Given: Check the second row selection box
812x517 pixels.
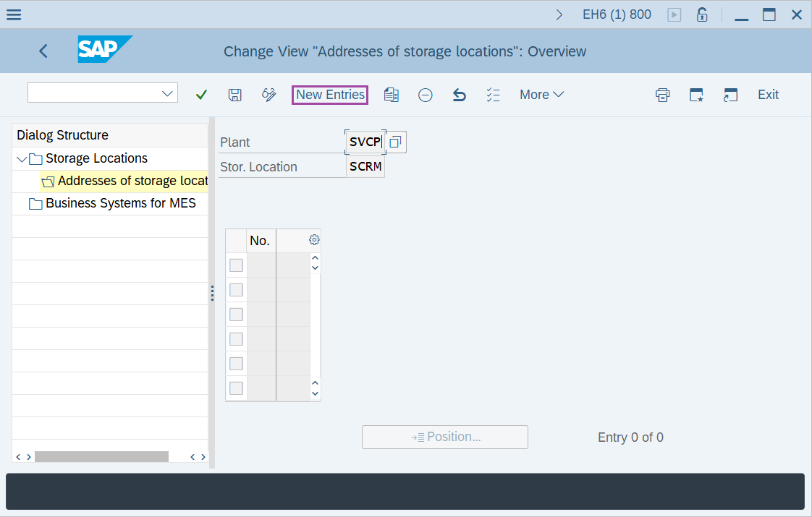Looking at the screenshot, I should [235, 289].
